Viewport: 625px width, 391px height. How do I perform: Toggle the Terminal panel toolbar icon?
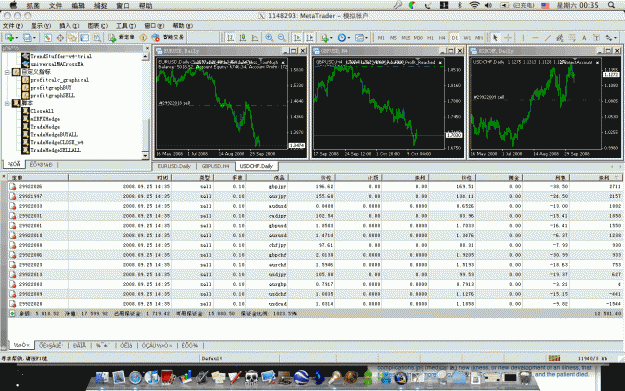pyautogui.click(x=85, y=37)
